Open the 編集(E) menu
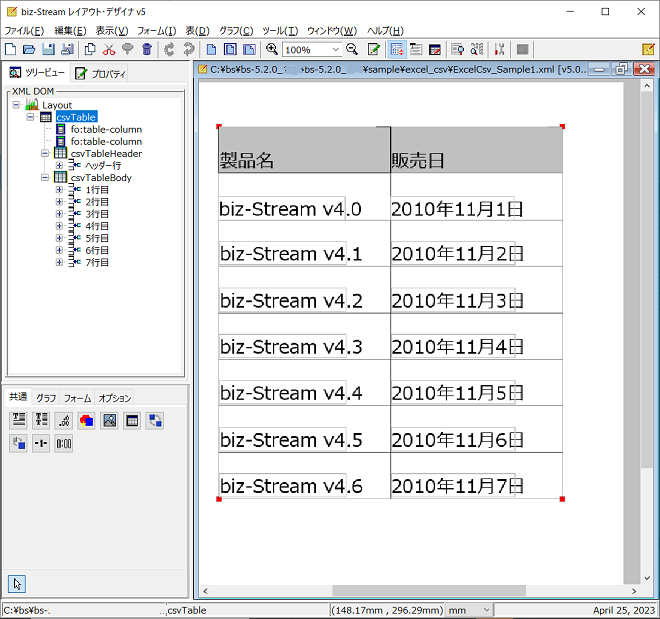Image resolution: width=660 pixels, height=619 pixels. (x=70, y=31)
